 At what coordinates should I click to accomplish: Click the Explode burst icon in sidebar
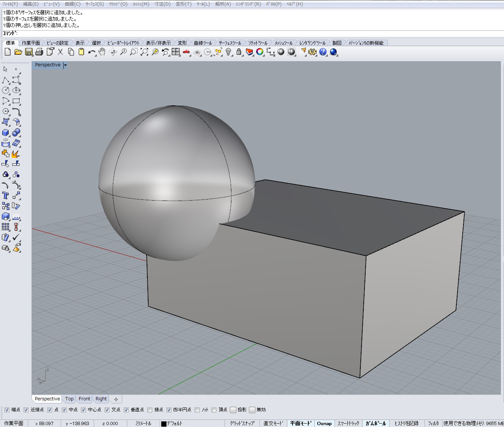[16, 154]
